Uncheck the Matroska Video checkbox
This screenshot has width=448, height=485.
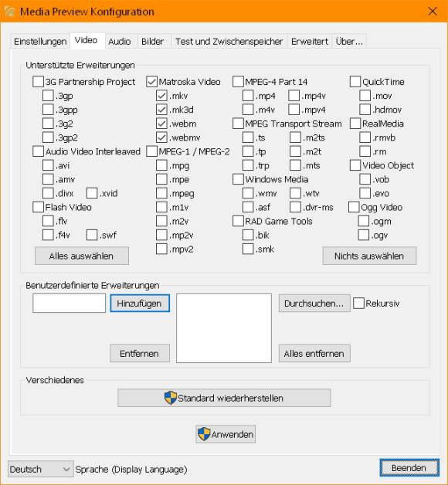151,82
